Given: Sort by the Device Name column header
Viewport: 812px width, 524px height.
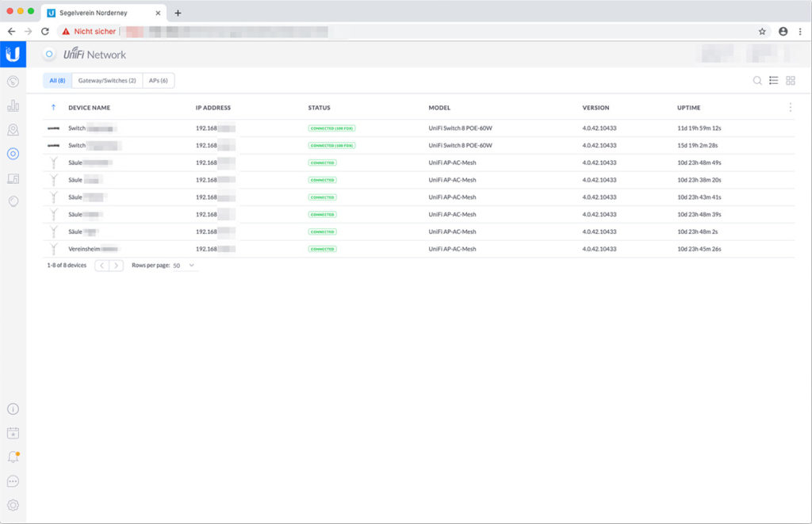Looking at the screenshot, I should click(x=89, y=108).
